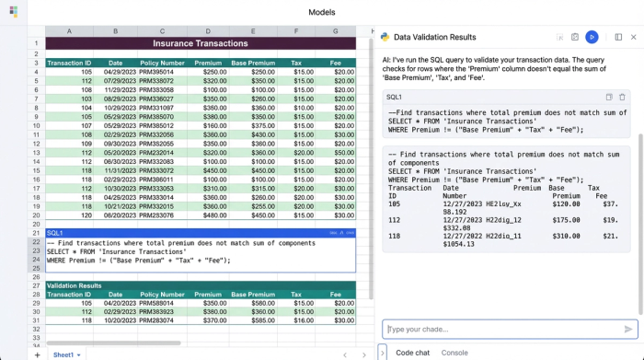This screenshot has height=360, width=644.
Task: Select column D header
Action: click(208, 31)
